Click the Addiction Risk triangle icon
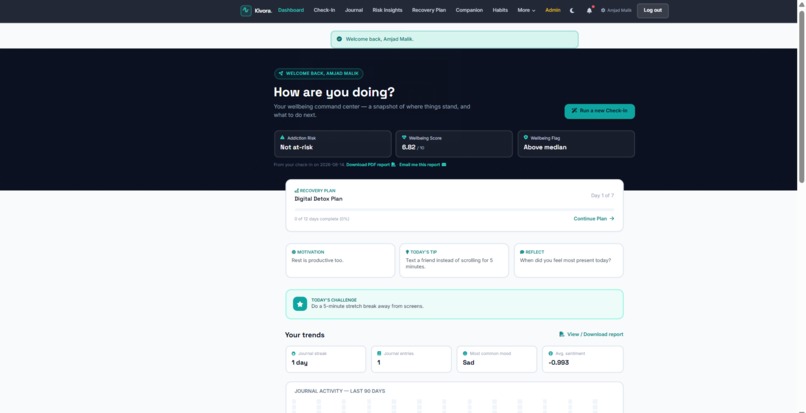 (282, 138)
